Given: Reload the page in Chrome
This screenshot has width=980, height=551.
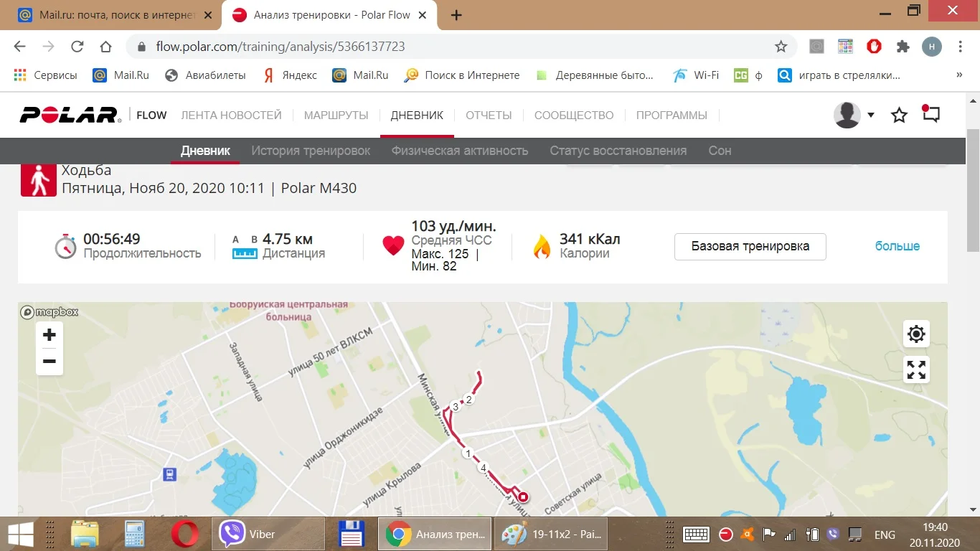Looking at the screenshot, I should pos(77,47).
